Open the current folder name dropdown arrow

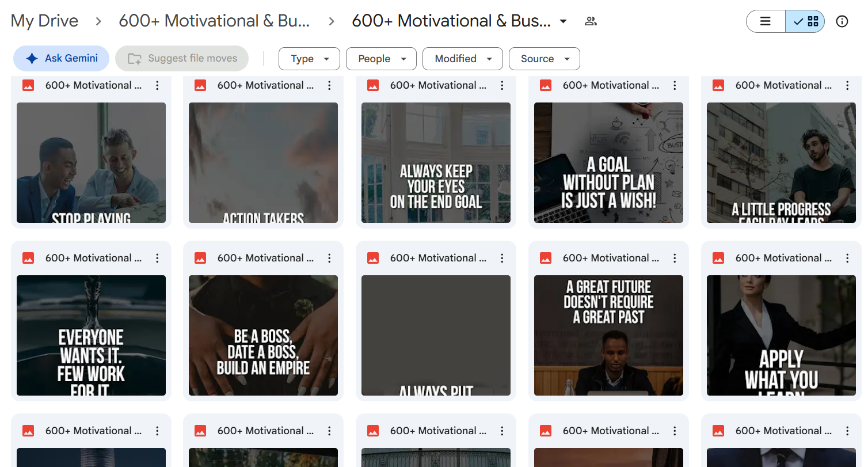click(x=564, y=21)
